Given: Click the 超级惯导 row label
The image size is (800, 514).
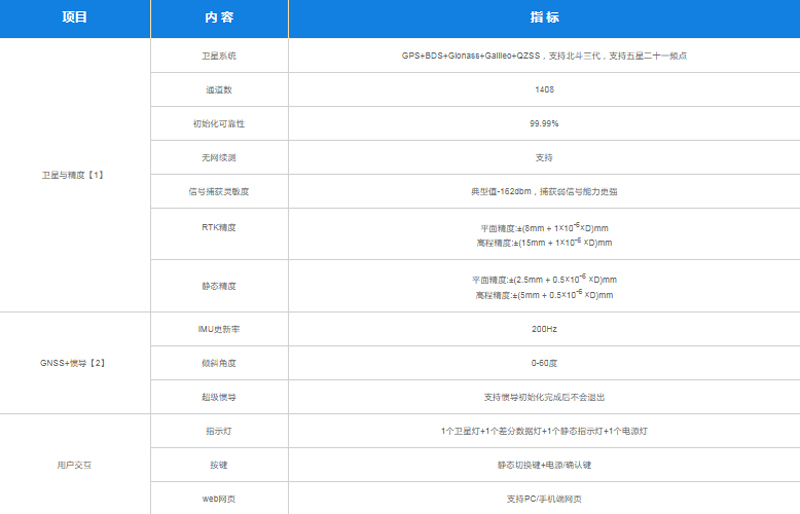Looking at the screenshot, I should point(218,396).
